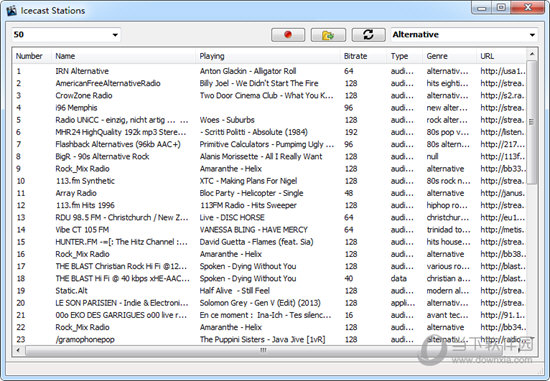The height and width of the screenshot is (381, 550).
Task: Click the open folder button
Action: click(x=328, y=35)
